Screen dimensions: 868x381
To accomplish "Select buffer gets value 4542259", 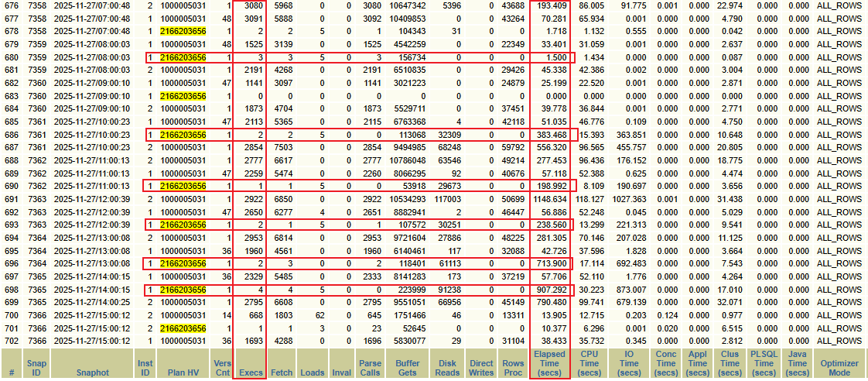I will pos(410,43).
